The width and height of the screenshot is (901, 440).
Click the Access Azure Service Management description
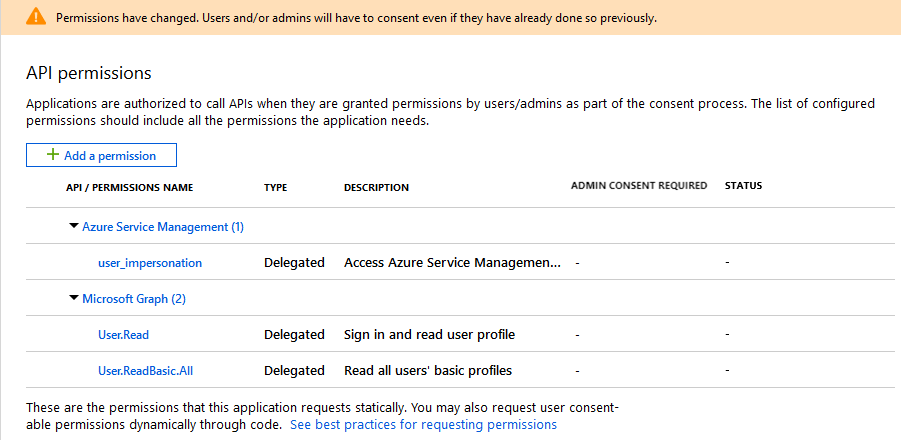[x=452, y=263]
